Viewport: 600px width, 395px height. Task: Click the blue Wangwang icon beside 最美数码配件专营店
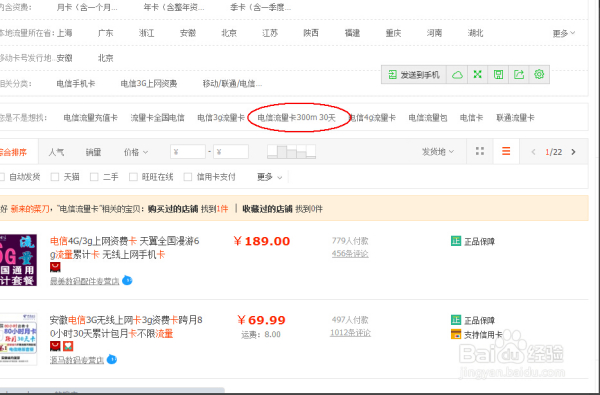point(127,281)
